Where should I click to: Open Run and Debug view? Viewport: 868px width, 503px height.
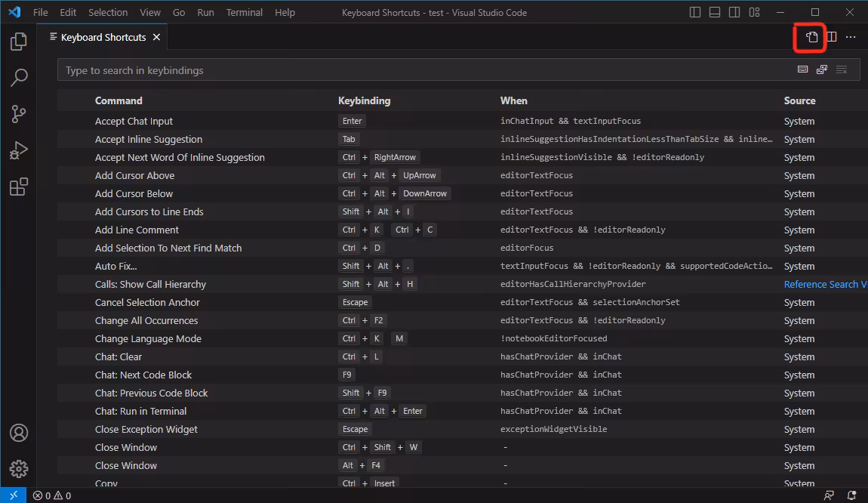tap(18, 151)
